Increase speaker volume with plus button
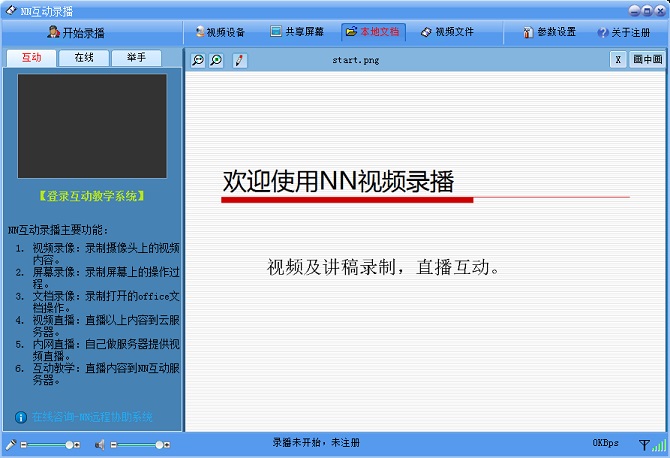670x458 pixels. (x=167, y=445)
